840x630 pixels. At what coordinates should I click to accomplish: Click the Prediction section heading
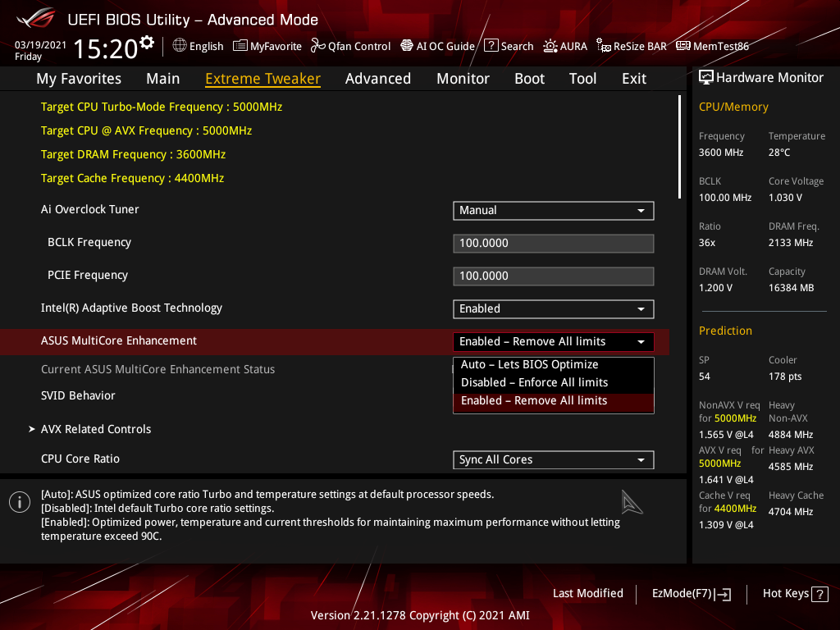pyautogui.click(x=725, y=331)
